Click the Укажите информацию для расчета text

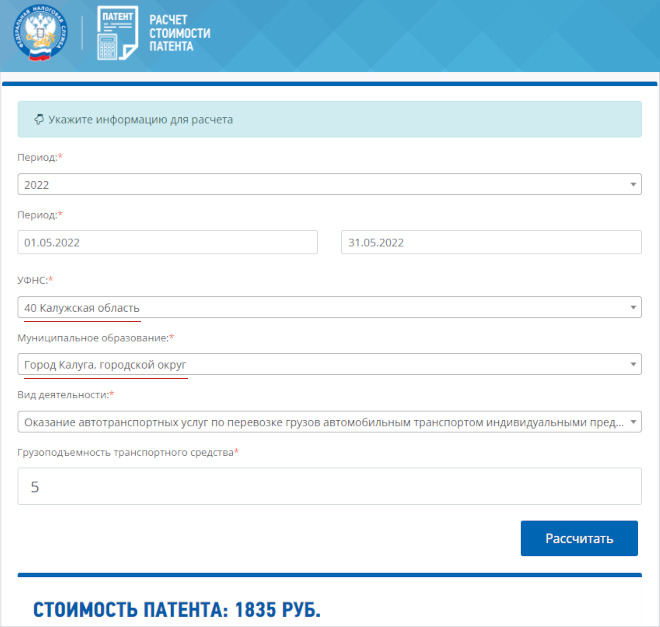point(141,120)
